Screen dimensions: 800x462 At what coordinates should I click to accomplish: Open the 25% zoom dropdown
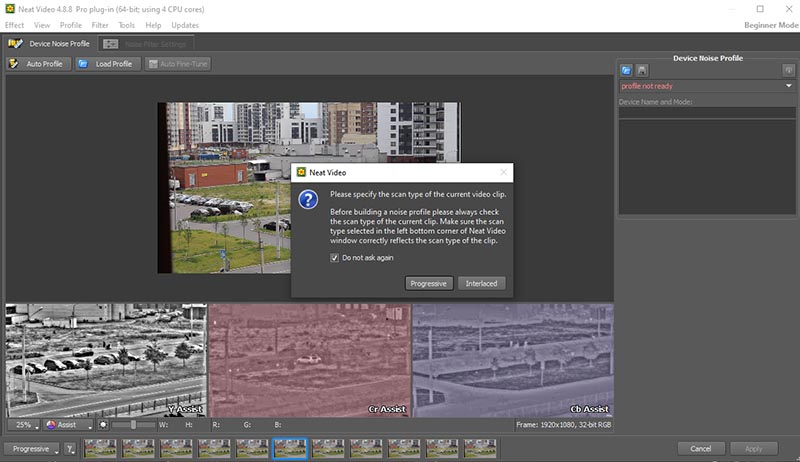[x=24, y=424]
